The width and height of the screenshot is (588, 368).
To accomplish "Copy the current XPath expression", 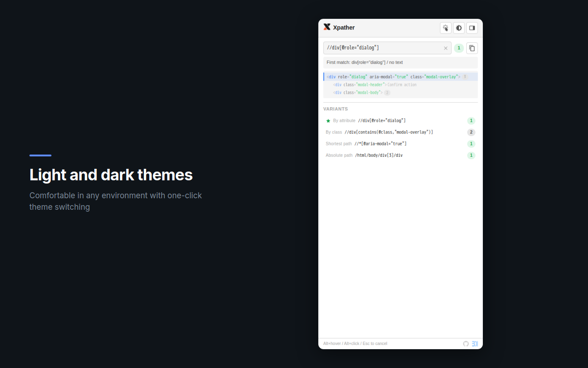I will [472, 48].
